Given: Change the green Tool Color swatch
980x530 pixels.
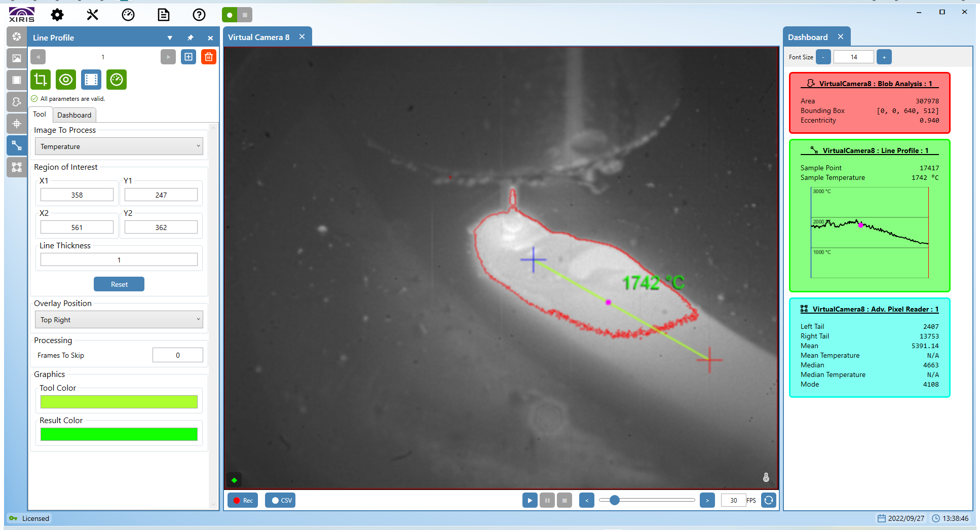Looking at the screenshot, I should tap(119, 401).
